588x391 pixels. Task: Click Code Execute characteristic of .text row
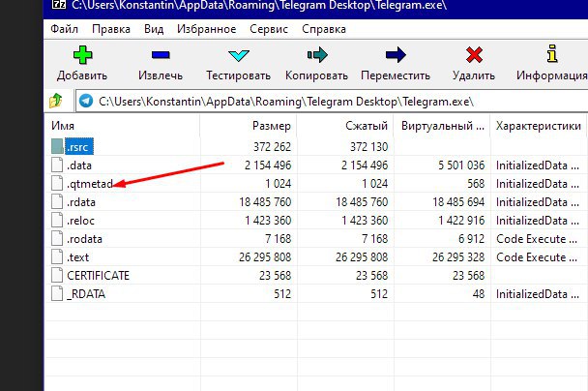click(x=537, y=257)
